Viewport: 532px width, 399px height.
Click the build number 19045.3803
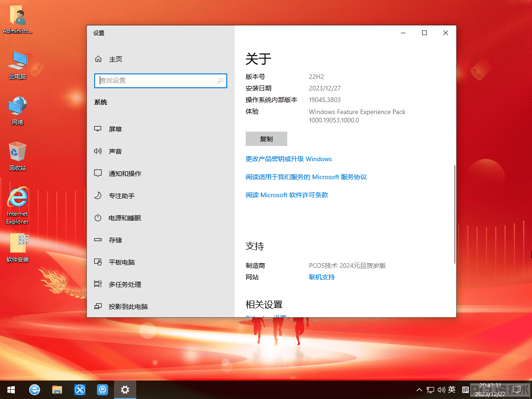click(325, 100)
